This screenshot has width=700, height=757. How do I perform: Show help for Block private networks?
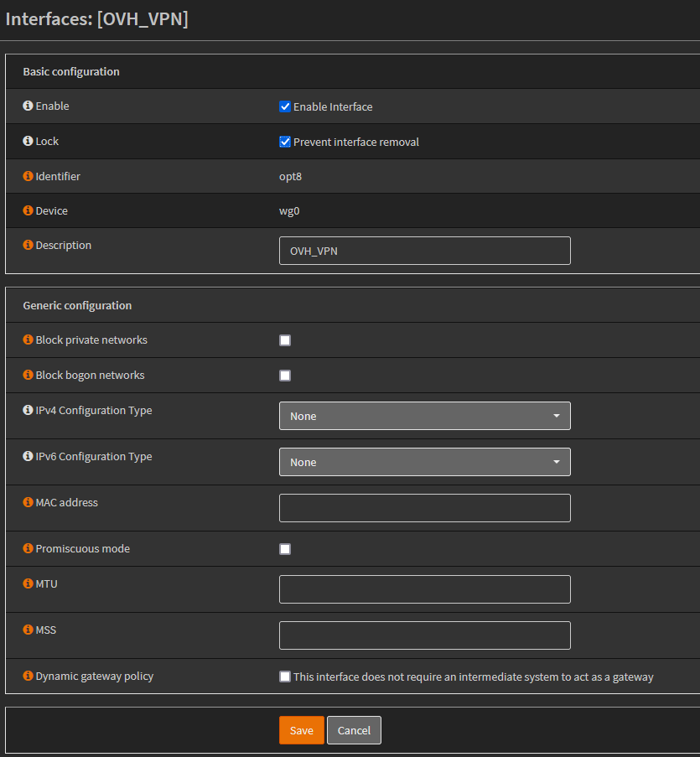point(28,340)
